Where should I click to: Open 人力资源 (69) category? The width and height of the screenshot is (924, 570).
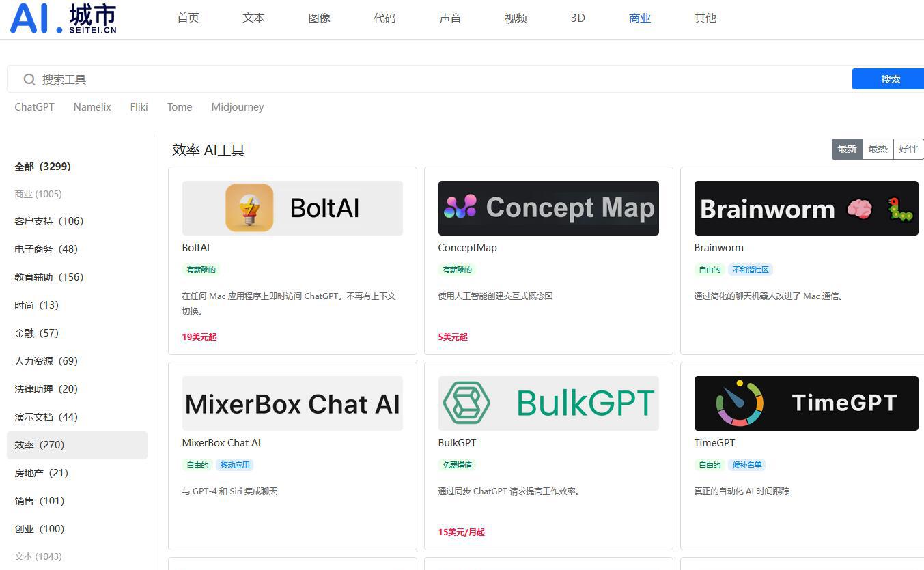coord(46,361)
